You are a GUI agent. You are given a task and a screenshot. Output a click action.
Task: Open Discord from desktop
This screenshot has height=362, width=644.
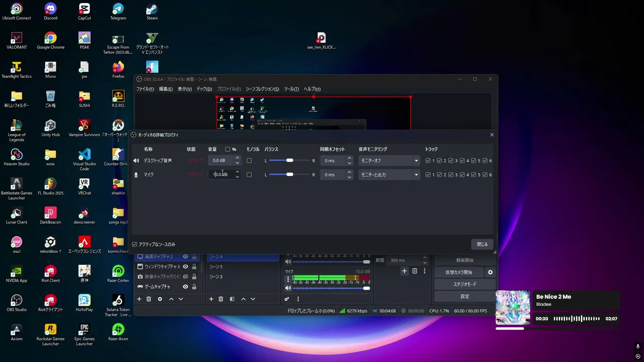coord(50,12)
